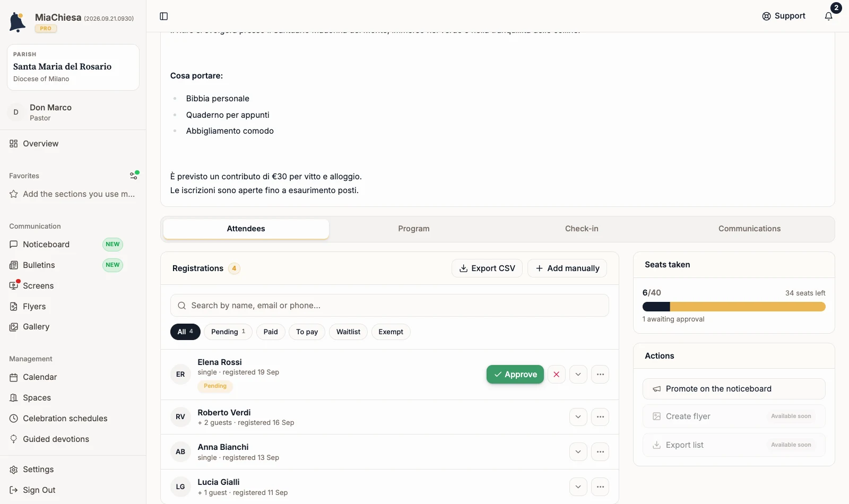Screen dimensions: 849x504
Task: Filter registrations by Pending
Action: 228,332
